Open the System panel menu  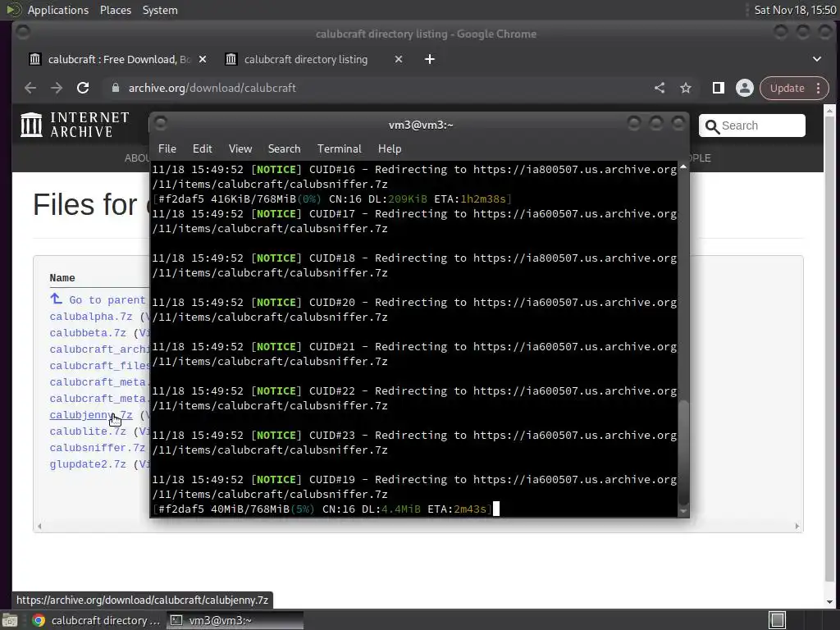[x=160, y=10]
